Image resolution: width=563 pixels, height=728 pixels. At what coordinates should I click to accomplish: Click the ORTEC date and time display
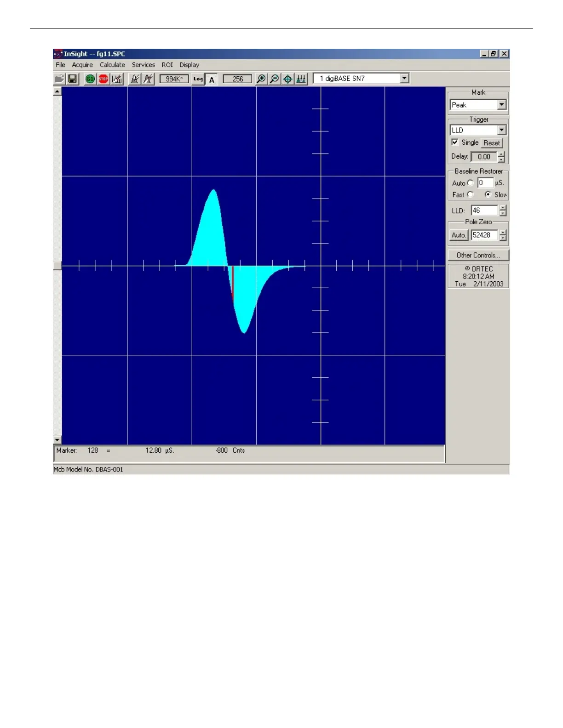[x=478, y=276]
